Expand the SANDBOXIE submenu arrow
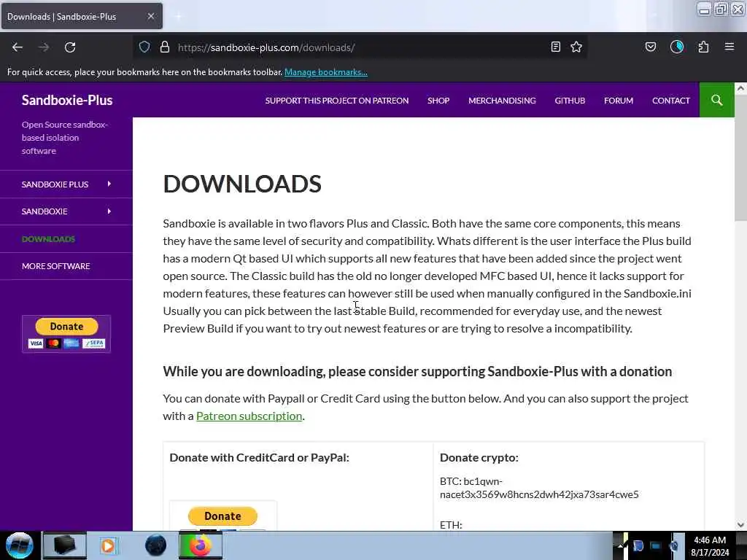Screen dimensions: 747x560 [x=109, y=211]
